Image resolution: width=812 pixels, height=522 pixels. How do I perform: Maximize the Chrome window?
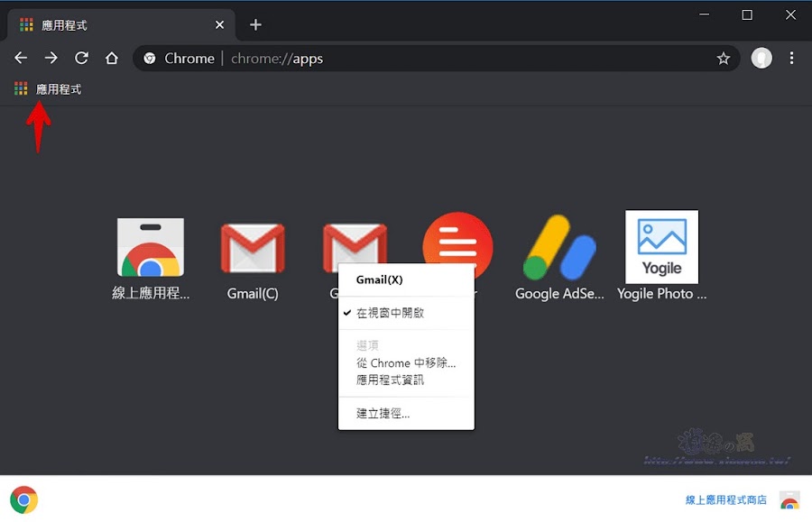pyautogui.click(x=747, y=14)
